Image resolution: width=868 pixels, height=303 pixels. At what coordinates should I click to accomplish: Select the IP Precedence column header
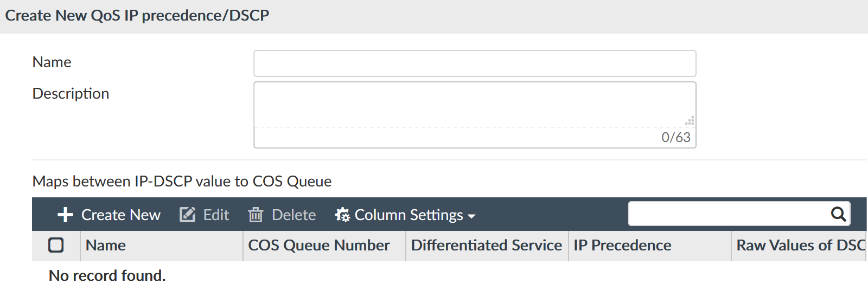pos(622,246)
